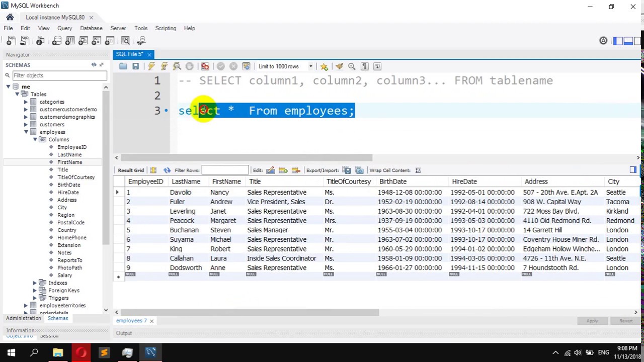Toggle word wrapping in editor
Screen dimensions: 644x362
pyautogui.click(x=377, y=66)
